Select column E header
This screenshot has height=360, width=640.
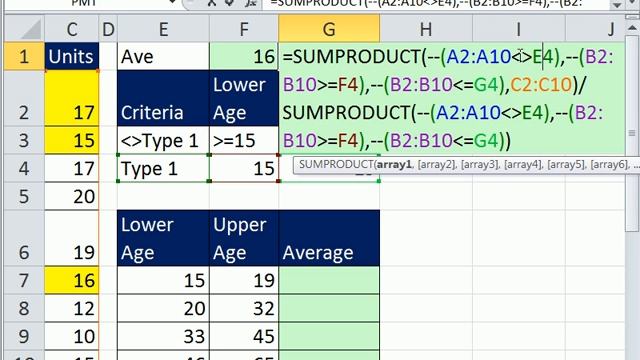[x=163, y=29]
